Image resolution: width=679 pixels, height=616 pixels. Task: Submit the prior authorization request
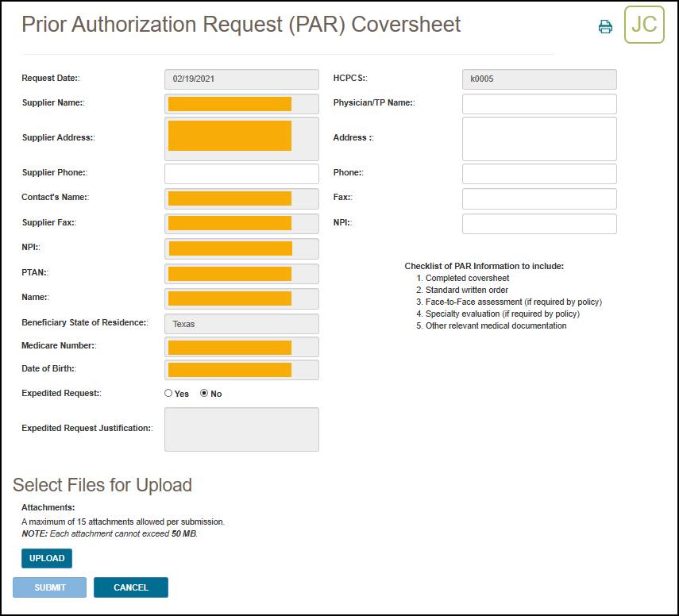click(x=49, y=587)
